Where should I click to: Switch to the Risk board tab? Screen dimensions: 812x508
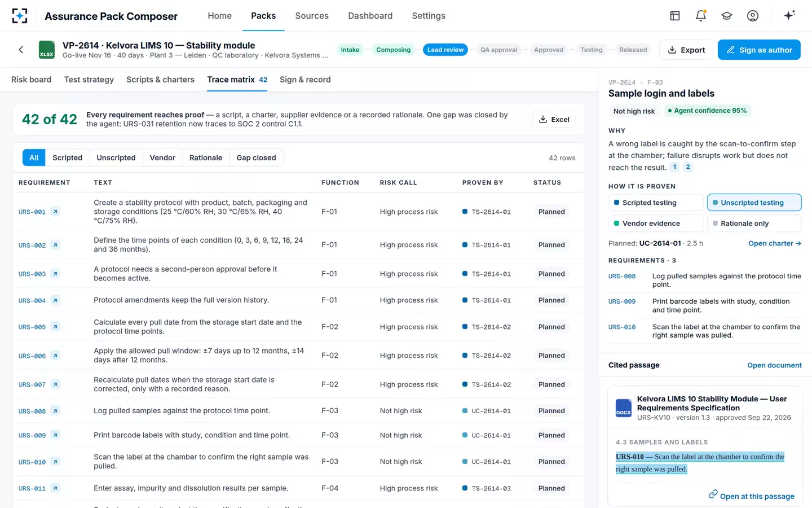click(x=32, y=80)
